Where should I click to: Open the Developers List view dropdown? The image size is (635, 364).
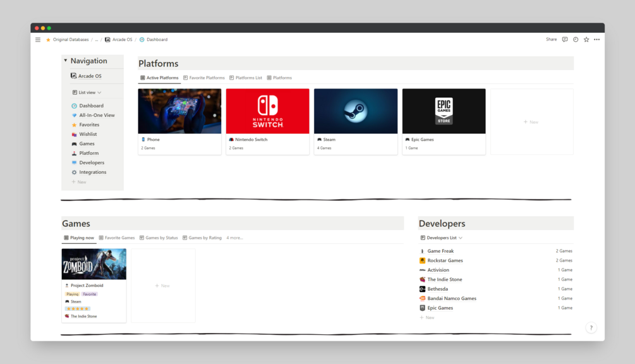click(x=442, y=238)
